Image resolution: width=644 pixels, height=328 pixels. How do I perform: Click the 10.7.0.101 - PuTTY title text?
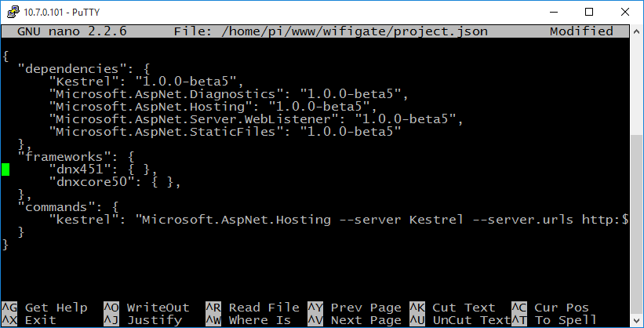click(x=62, y=13)
